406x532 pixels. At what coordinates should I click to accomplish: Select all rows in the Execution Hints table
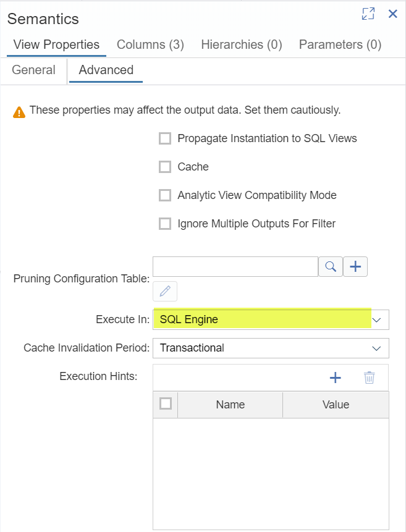pyautogui.click(x=165, y=404)
